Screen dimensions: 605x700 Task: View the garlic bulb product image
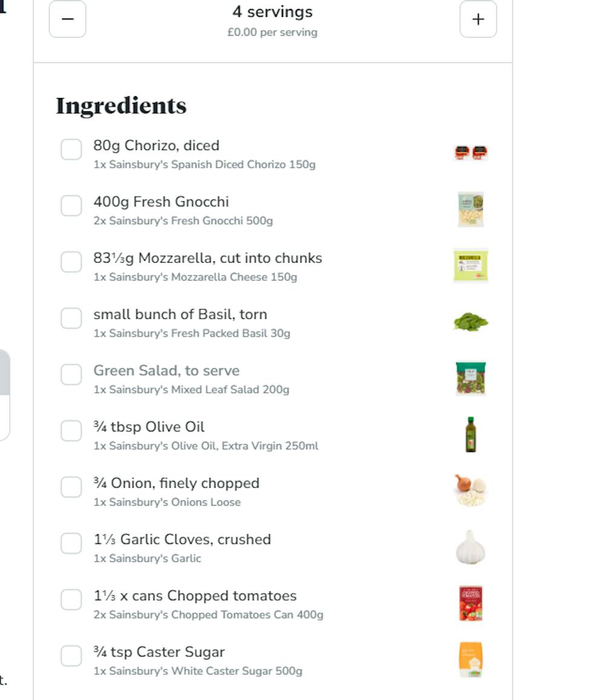tap(471, 547)
